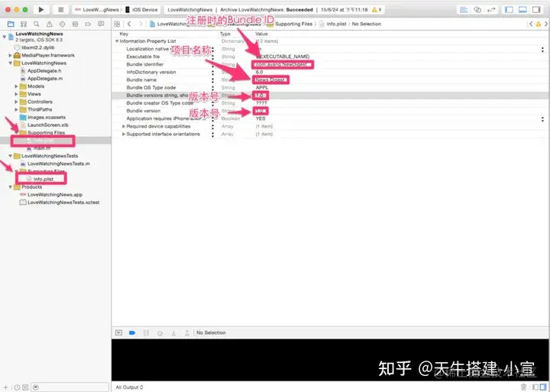Open the Test navigator diamond icon
The height and width of the screenshot is (392, 550).
pos(62,24)
